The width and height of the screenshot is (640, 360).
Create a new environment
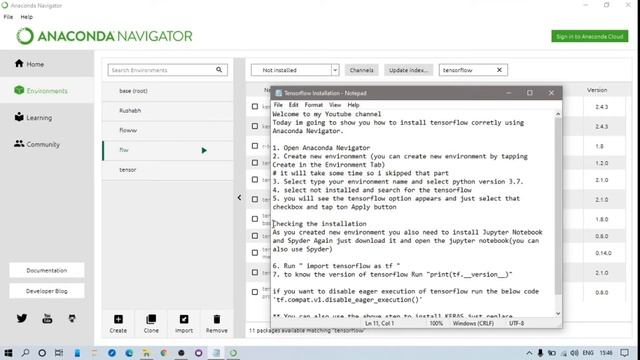click(118, 324)
